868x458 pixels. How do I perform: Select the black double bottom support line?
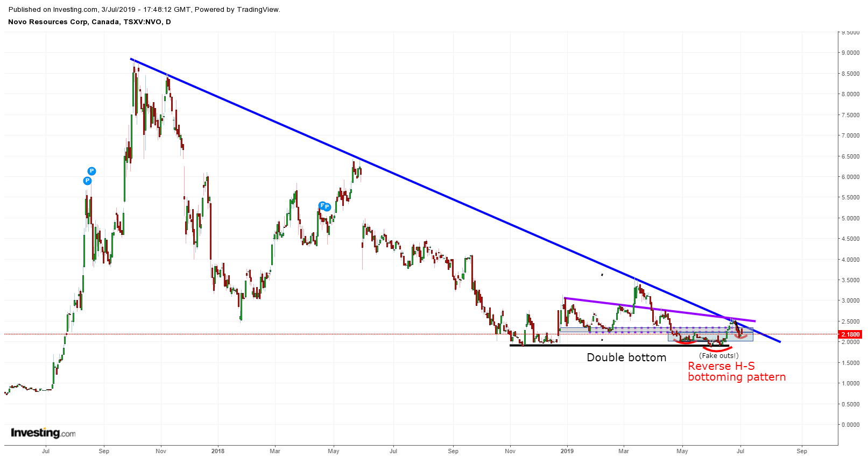619,345
